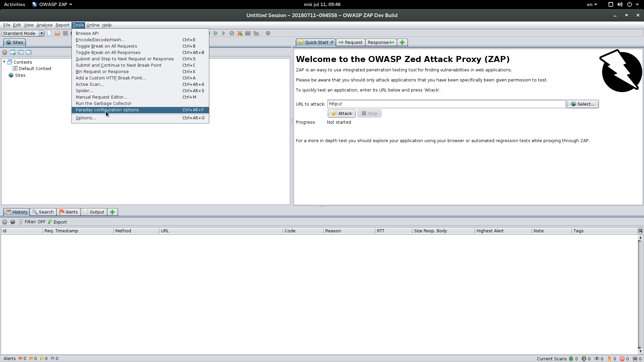Choose Toggle Break on All Requests
Viewport: 644px width, 362px height.
[140, 46]
